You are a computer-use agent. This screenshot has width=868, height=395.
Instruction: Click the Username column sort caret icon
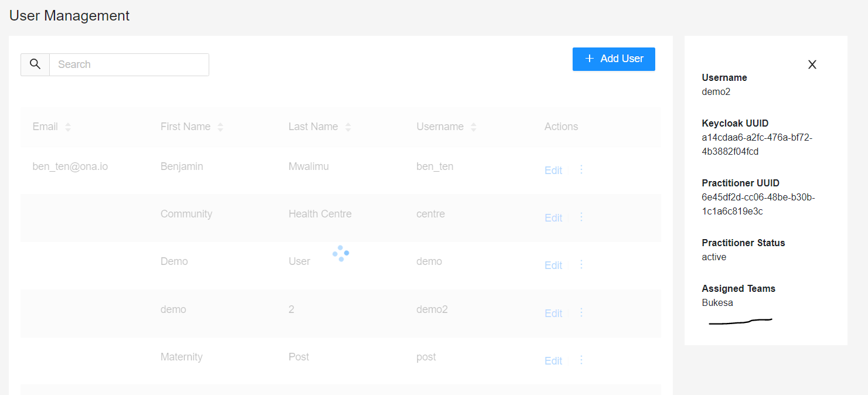474,127
